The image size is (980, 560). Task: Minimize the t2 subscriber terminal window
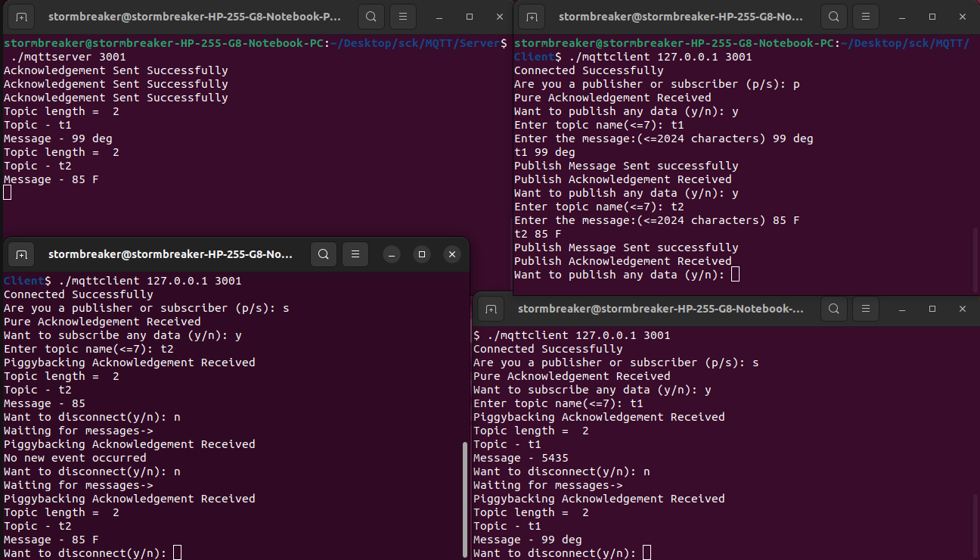click(392, 254)
